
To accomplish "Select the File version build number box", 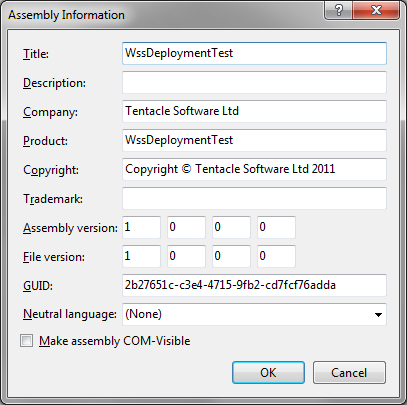I will 231,256.
